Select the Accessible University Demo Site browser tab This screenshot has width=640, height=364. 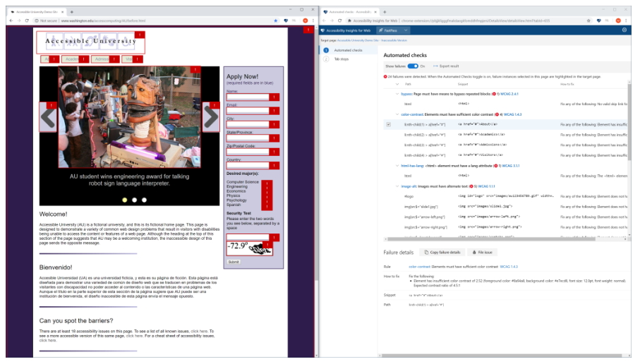(x=37, y=12)
